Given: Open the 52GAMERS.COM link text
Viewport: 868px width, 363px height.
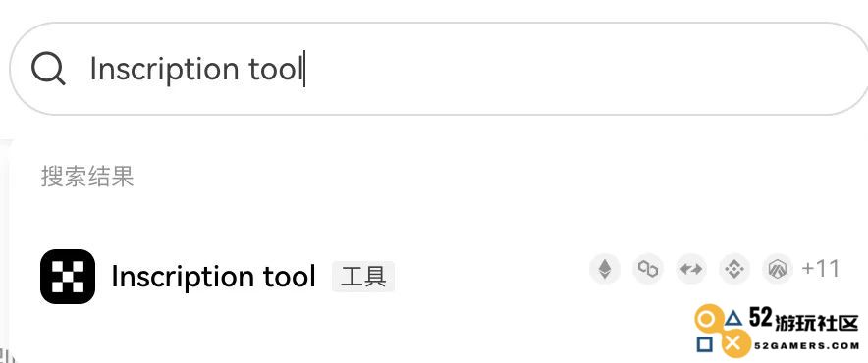Looking at the screenshot, I should (x=806, y=346).
